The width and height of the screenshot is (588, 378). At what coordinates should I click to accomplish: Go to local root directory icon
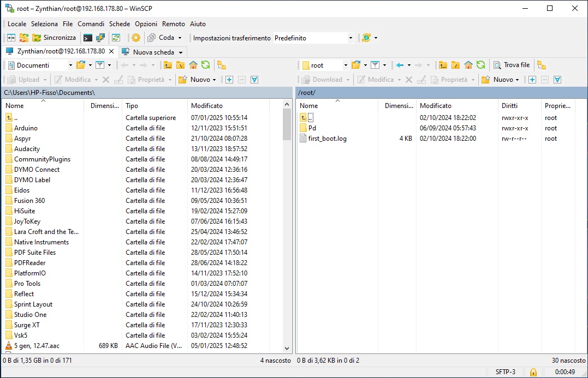(x=180, y=65)
